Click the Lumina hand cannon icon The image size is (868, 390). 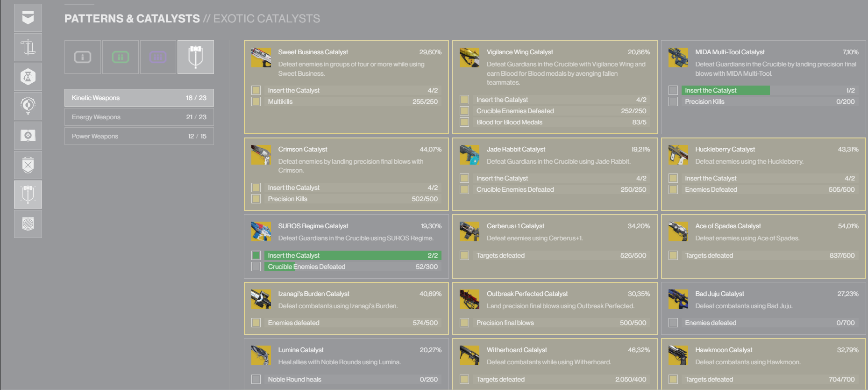point(261,355)
